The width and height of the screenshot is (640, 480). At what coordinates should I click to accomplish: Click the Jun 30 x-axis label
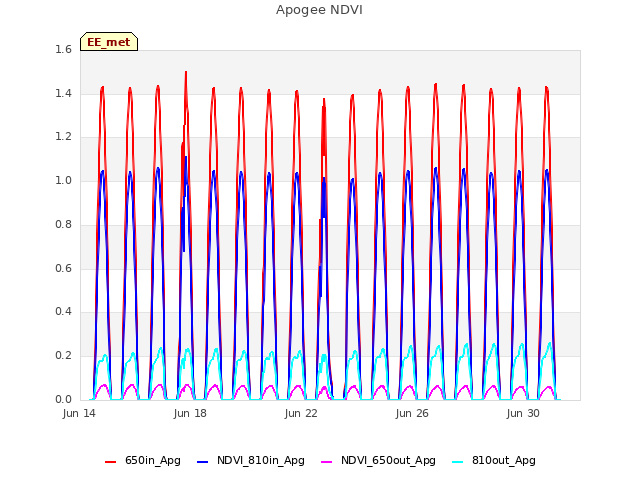(523, 413)
